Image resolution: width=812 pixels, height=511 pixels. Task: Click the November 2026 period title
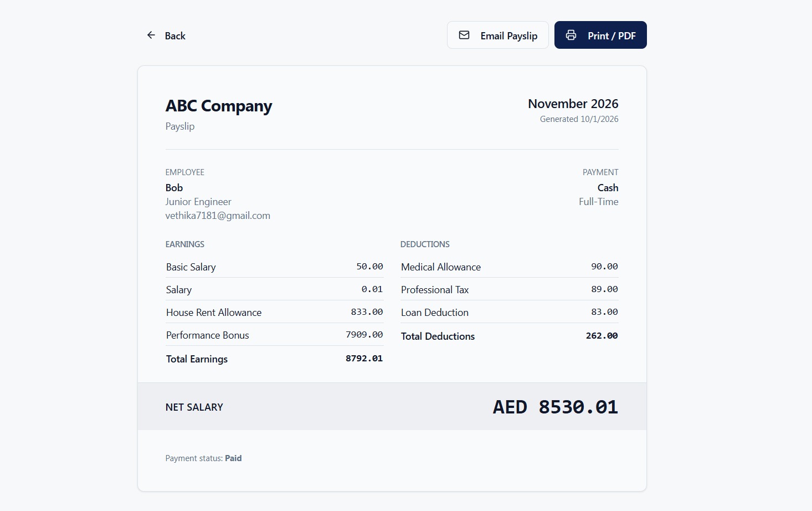pyautogui.click(x=573, y=104)
